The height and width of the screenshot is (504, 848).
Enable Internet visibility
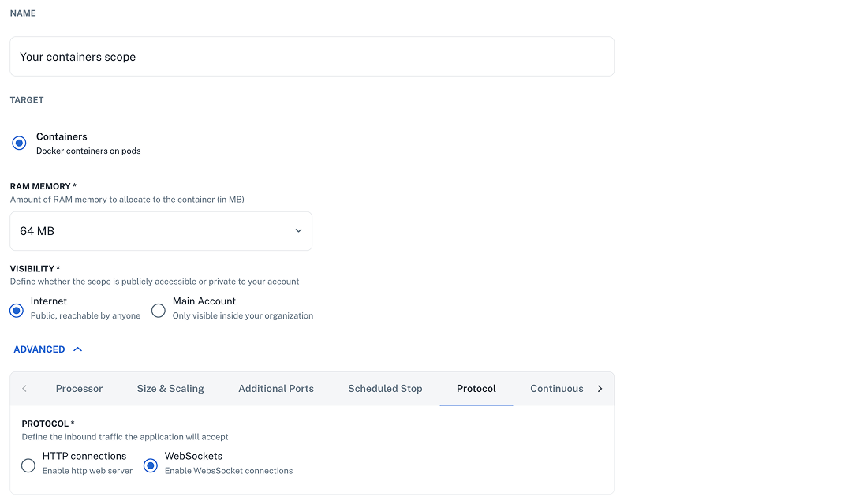(x=16, y=311)
